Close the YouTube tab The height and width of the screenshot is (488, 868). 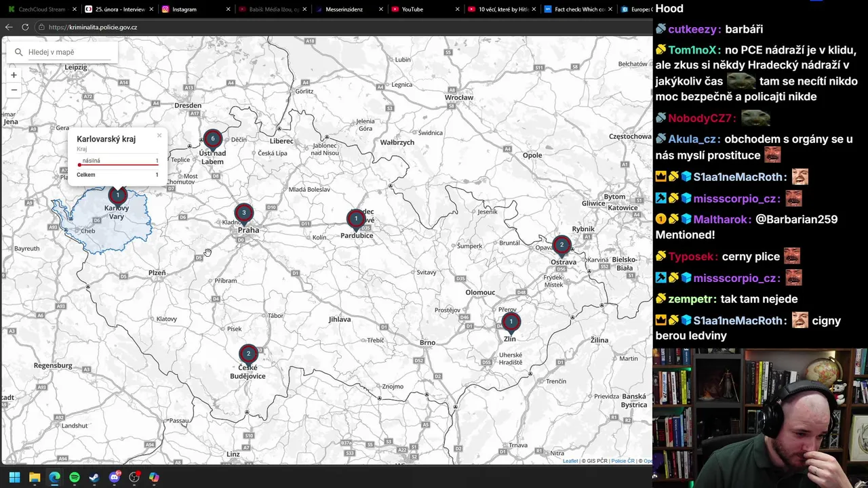pyautogui.click(x=457, y=9)
